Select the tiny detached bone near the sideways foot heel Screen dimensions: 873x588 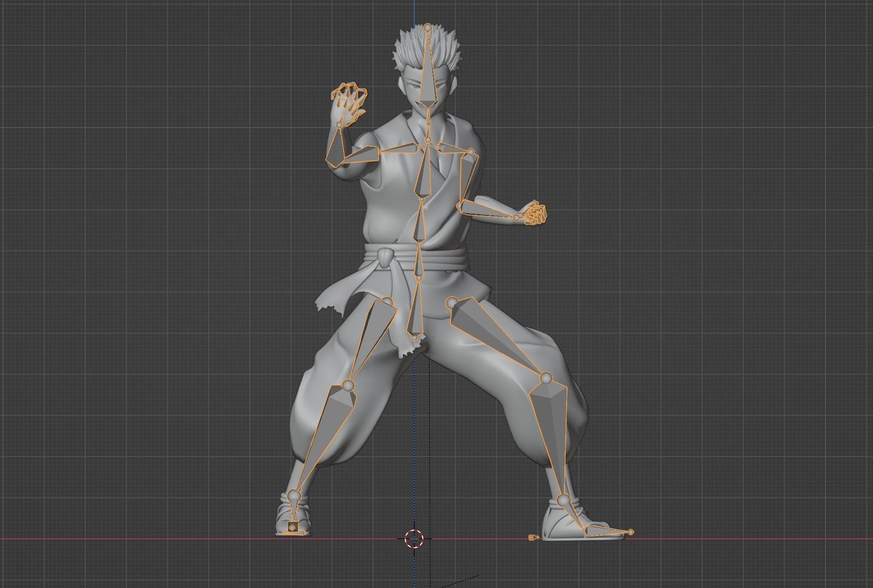tap(533, 537)
